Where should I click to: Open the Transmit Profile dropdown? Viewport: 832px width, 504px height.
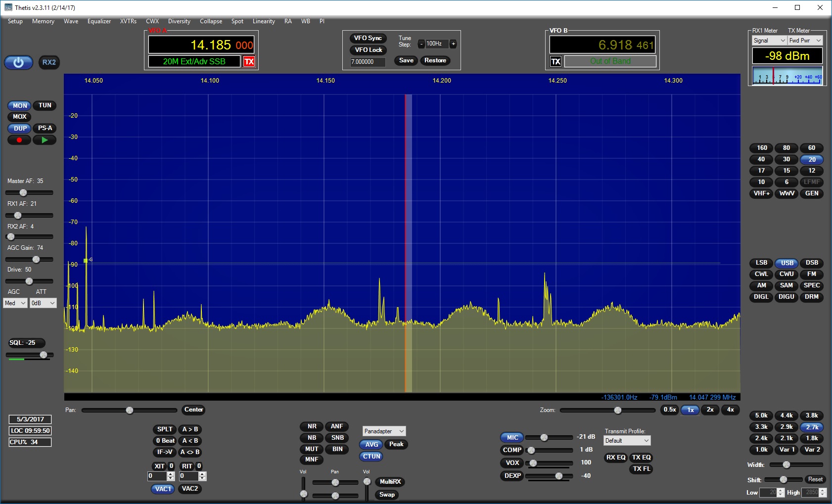pyautogui.click(x=627, y=441)
